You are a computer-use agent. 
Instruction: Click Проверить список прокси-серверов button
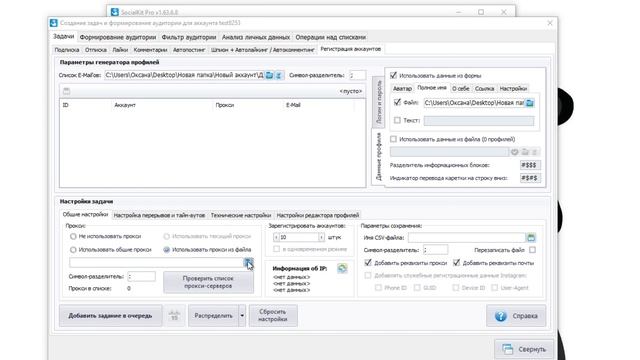click(x=208, y=282)
